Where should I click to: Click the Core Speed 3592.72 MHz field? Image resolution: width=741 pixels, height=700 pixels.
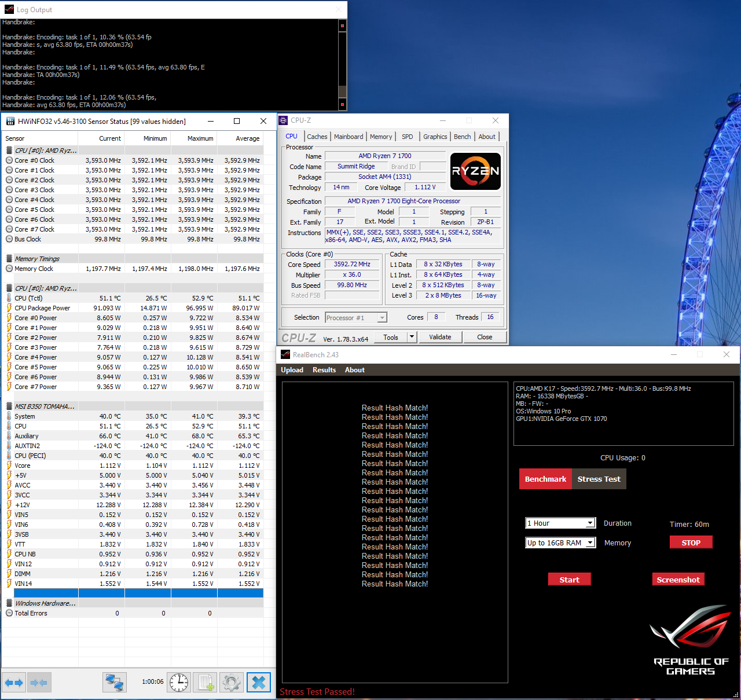tap(352, 265)
